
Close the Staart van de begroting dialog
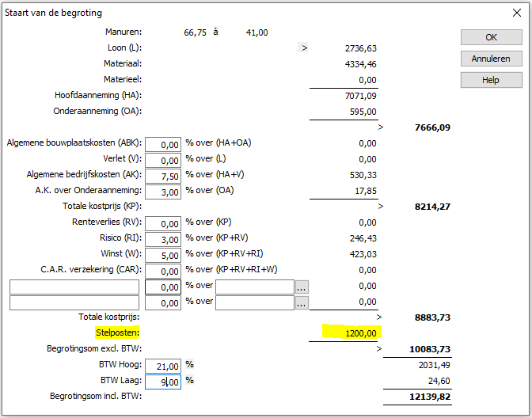click(x=517, y=13)
